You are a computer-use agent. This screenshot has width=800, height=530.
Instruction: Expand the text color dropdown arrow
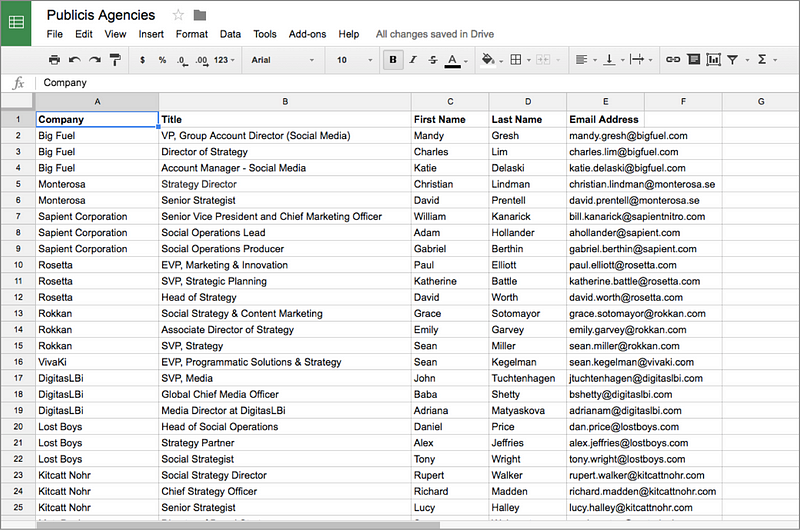click(466, 61)
